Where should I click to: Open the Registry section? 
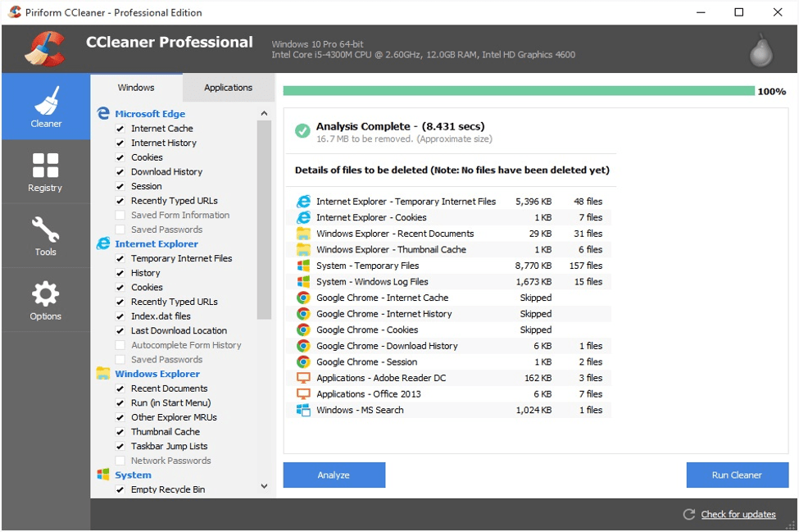[x=46, y=171]
